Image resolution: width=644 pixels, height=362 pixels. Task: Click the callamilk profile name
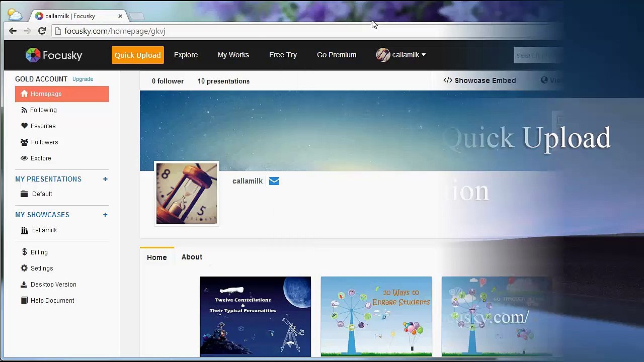pos(248,181)
